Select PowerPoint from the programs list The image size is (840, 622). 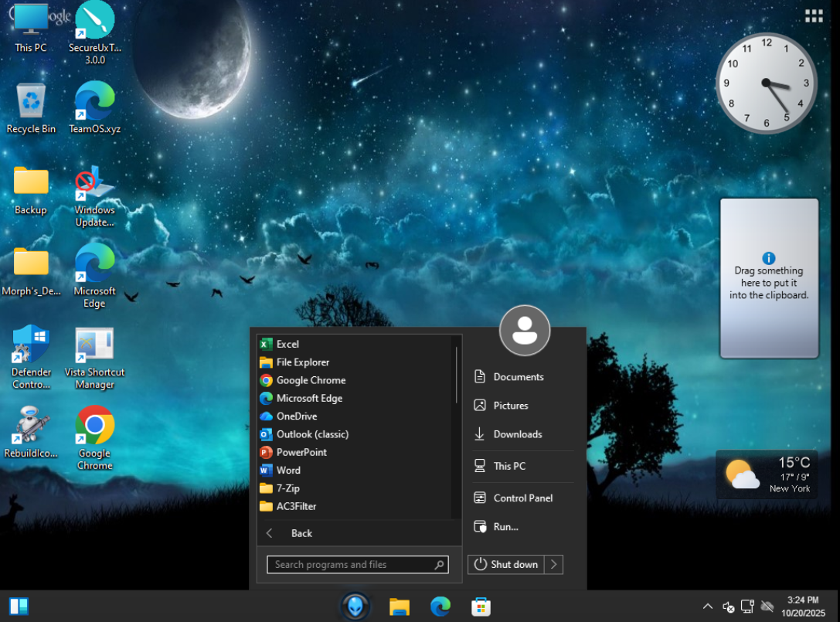301,452
